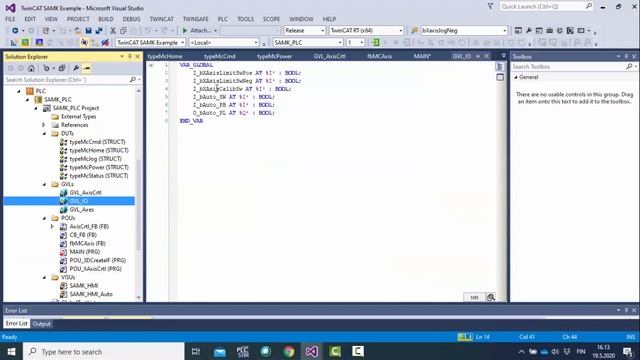The image size is (640, 360).
Task: Open Properties wrench in Solution Explorer toolbar
Action: [x=76, y=68]
